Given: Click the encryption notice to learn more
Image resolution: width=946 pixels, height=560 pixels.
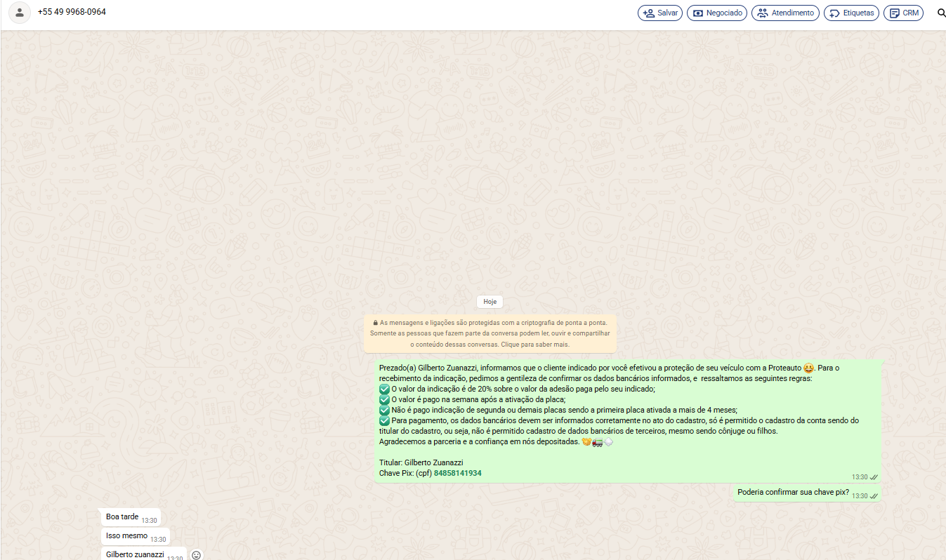Looking at the screenshot, I should click(x=490, y=334).
